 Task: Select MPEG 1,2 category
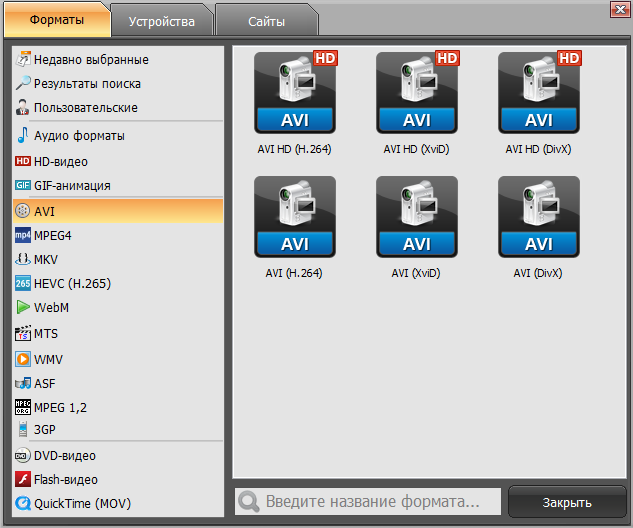tap(118, 407)
